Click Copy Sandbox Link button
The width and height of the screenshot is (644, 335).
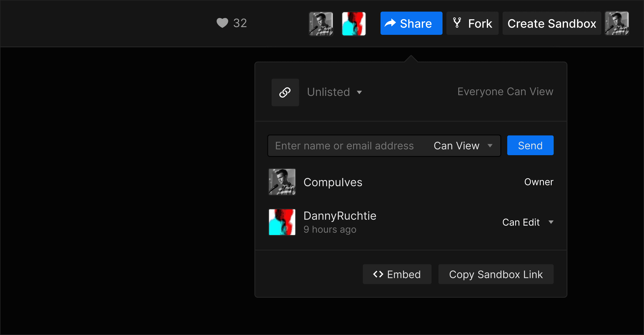(x=496, y=274)
